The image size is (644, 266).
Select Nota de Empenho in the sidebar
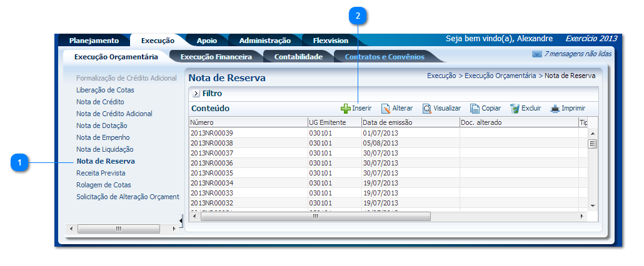(103, 137)
